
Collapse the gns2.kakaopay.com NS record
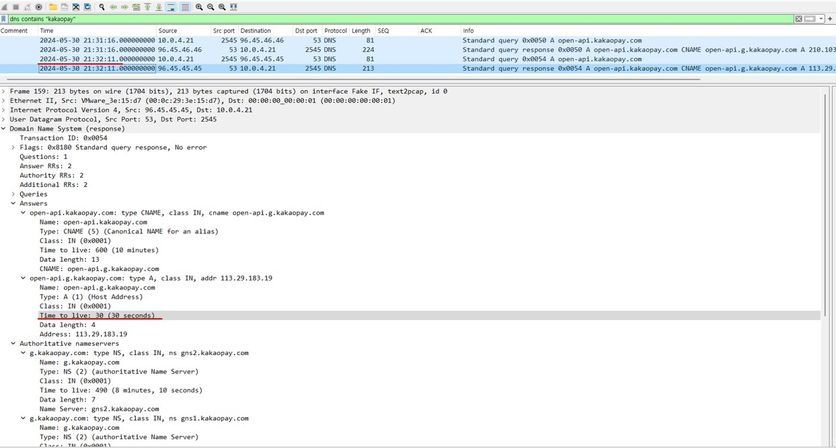23,353
